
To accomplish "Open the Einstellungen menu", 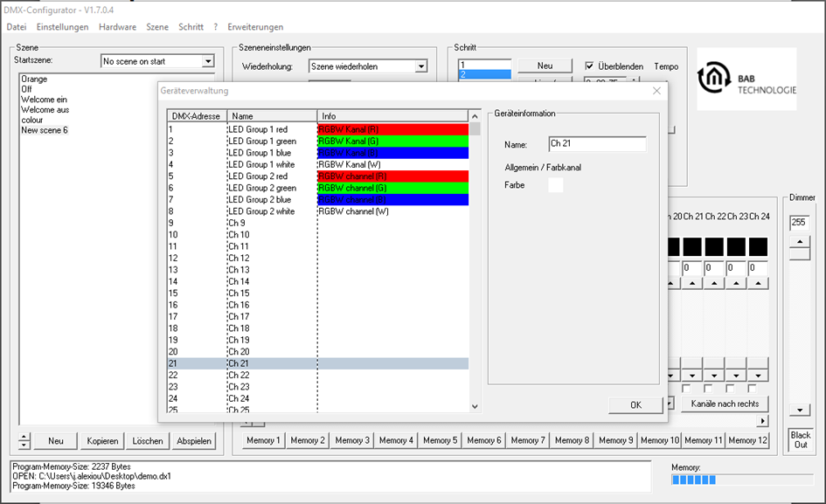I will pos(62,27).
